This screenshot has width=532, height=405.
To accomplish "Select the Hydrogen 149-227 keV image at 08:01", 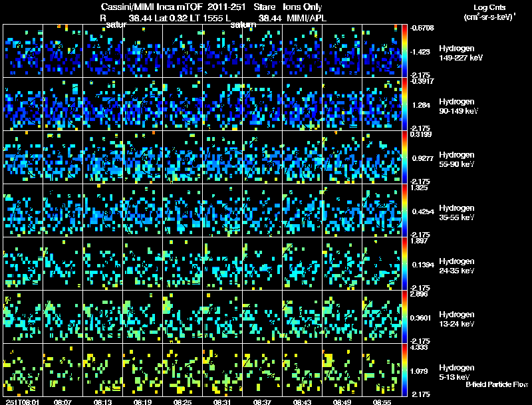I will click(x=23, y=51).
